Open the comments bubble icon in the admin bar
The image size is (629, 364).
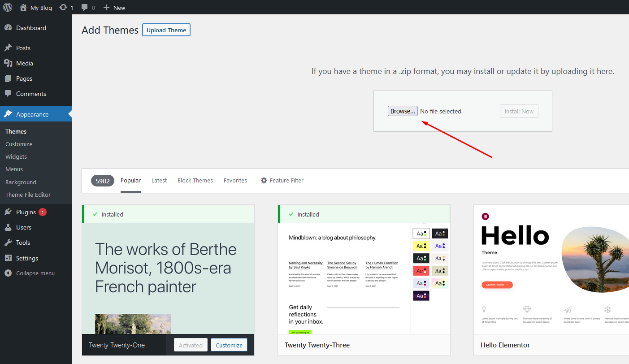coord(85,8)
